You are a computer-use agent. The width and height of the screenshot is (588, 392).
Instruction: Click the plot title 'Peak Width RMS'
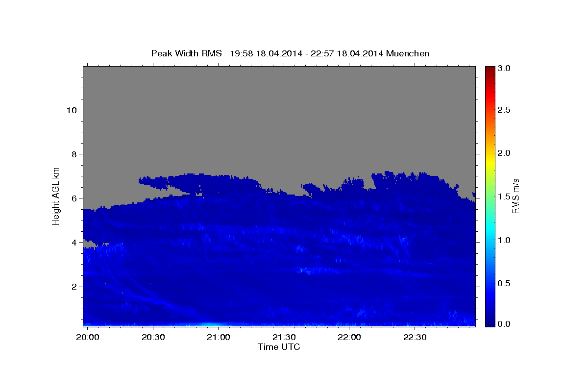pos(186,53)
